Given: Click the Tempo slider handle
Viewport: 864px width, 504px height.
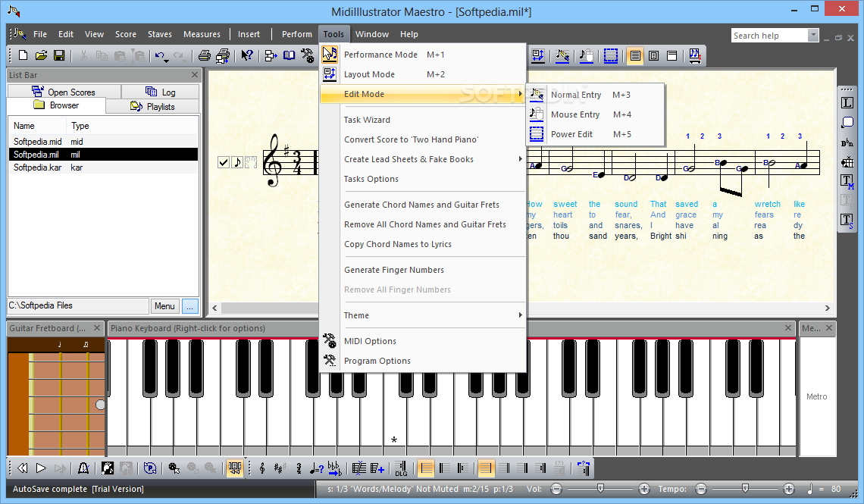Looking at the screenshot, I should 745,488.
